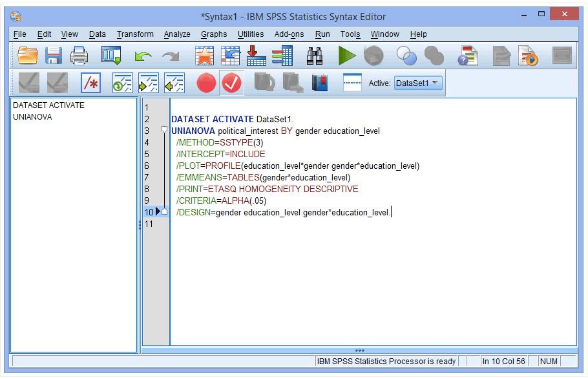
Task: Click the NUM status bar indicator
Action: pos(549,361)
